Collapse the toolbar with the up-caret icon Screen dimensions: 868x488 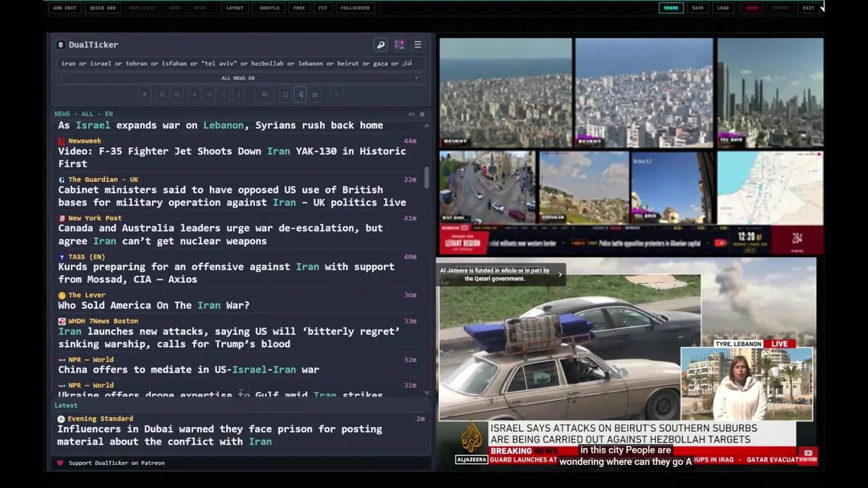click(336, 95)
